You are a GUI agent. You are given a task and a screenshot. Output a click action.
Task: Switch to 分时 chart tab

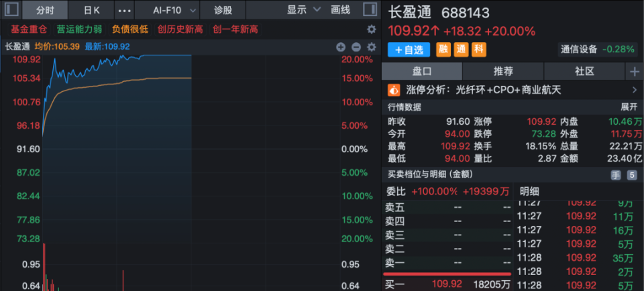(45, 10)
